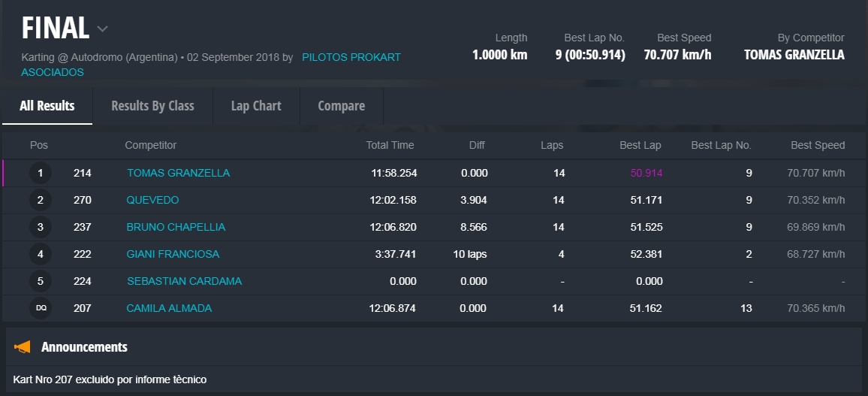Click position 4 circle badge
Screen dimensions: 868x396
tap(41, 254)
